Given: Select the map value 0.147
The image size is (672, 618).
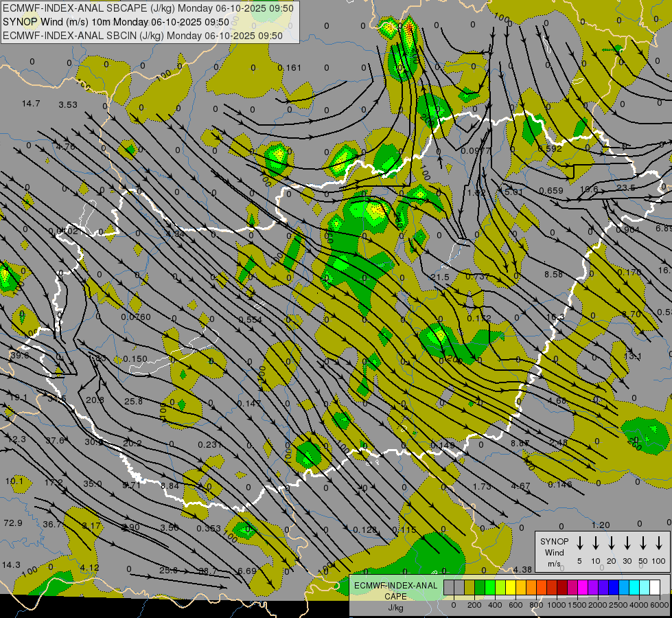Looking at the screenshot, I should pos(249,404).
